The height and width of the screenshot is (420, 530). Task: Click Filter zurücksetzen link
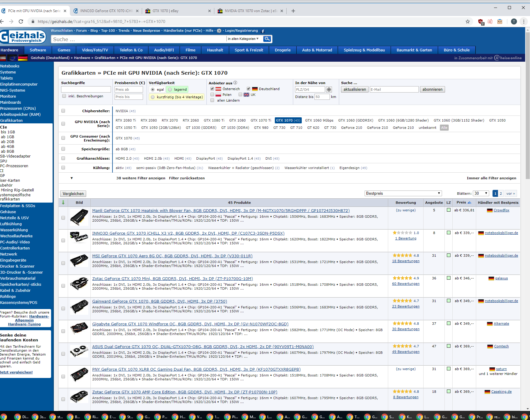[x=187, y=178]
